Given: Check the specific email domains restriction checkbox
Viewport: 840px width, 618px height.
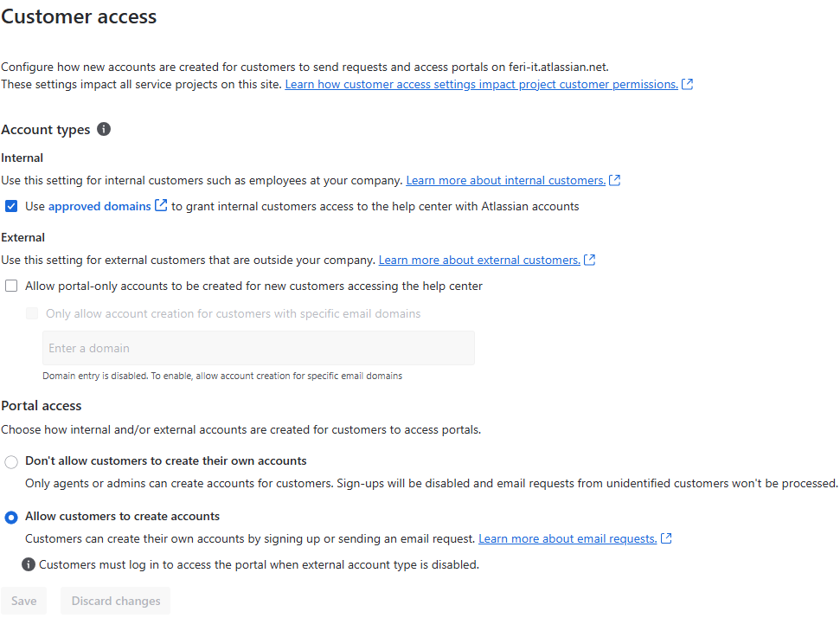Looking at the screenshot, I should (32, 313).
